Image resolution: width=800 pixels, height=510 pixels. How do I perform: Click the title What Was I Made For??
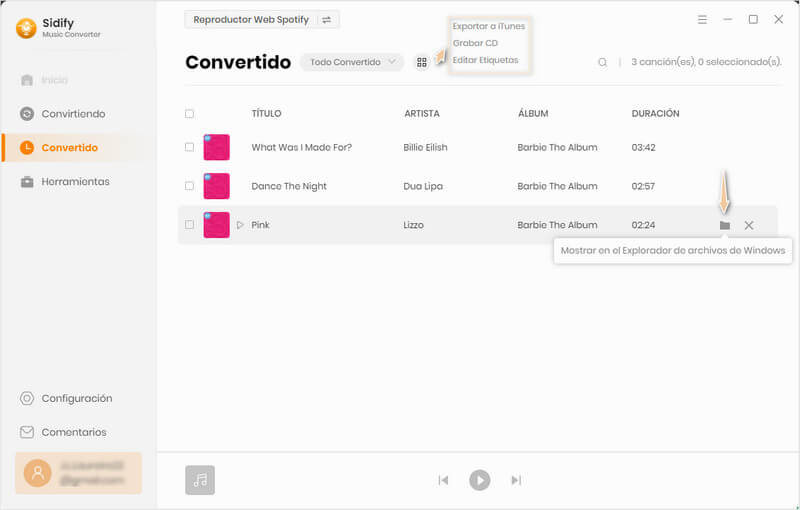[302, 147]
